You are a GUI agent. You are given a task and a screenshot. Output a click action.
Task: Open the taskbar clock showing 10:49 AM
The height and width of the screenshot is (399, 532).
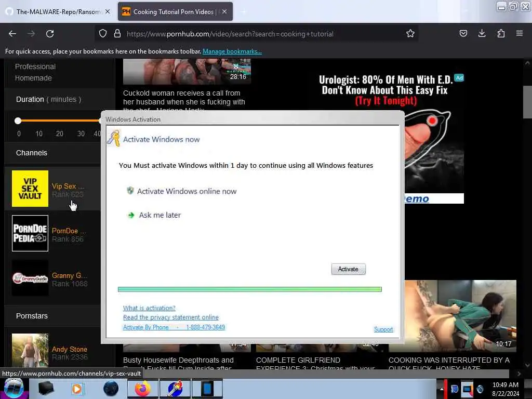(x=505, y=389)
